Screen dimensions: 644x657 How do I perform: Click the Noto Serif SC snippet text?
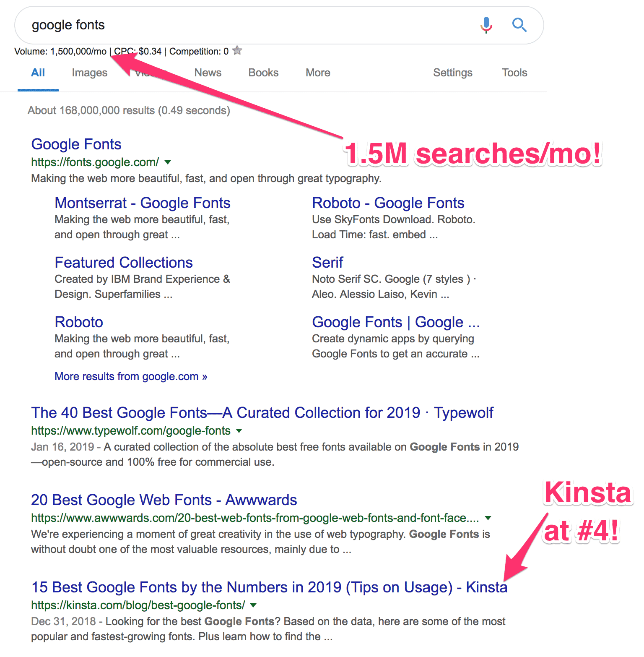tap(394, 287)
